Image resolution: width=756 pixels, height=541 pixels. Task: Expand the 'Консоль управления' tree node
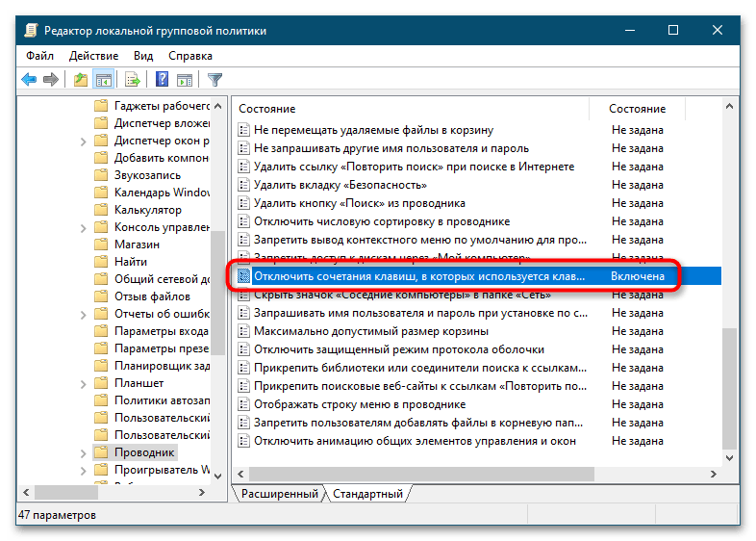(x=83, y=228)
